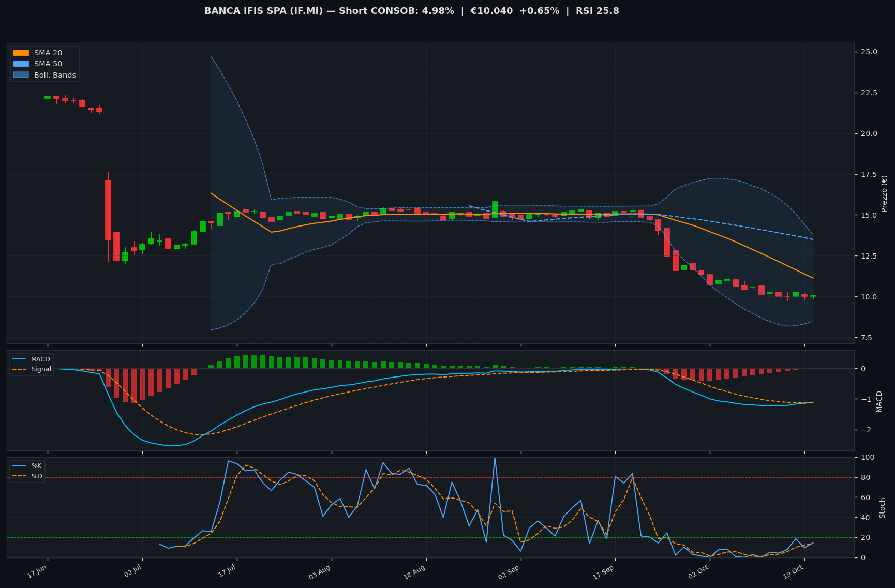Click the 20.0 price axis tick
The width and height of the screenshot is (895, 588).
[x=869, y=133]
